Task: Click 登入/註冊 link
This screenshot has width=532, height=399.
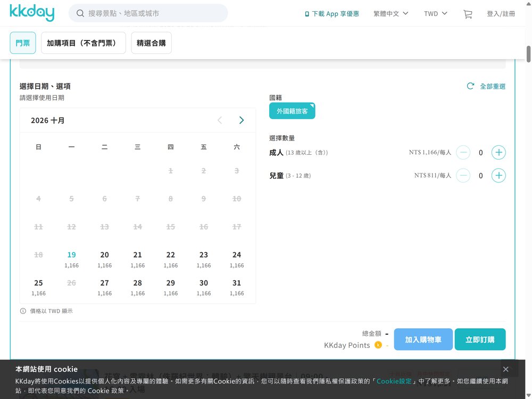Action: 501,14
